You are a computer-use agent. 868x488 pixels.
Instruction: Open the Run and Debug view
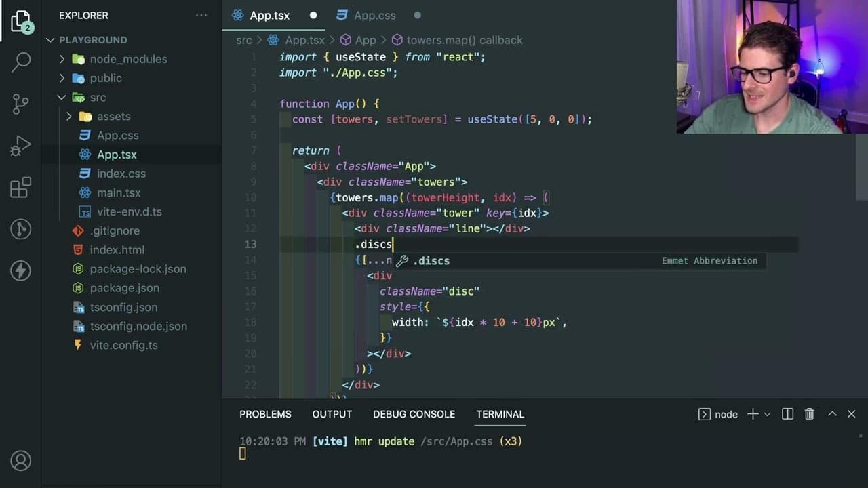[x=21, y=145]
